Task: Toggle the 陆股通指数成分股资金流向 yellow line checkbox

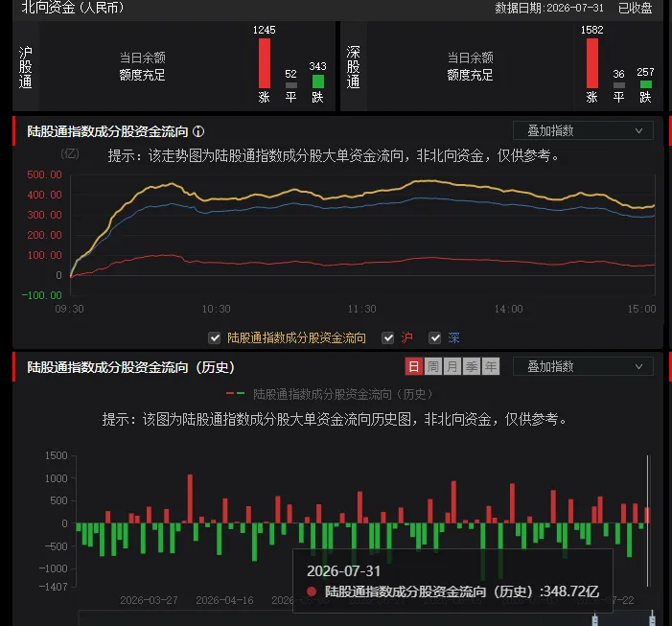Action: point(215,338)
